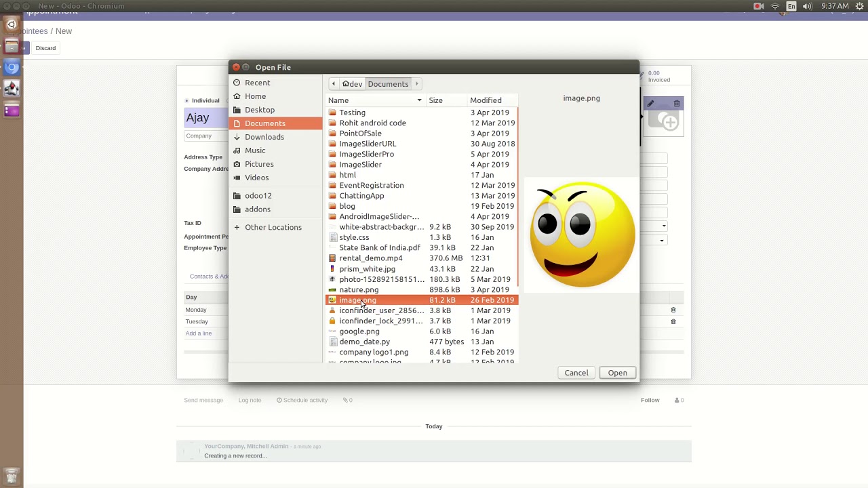The height and width of the screenshot is (488, 868).
Task: Select Documents in the places sidebar
Action: pyautogui.click(x=275, y=123)
